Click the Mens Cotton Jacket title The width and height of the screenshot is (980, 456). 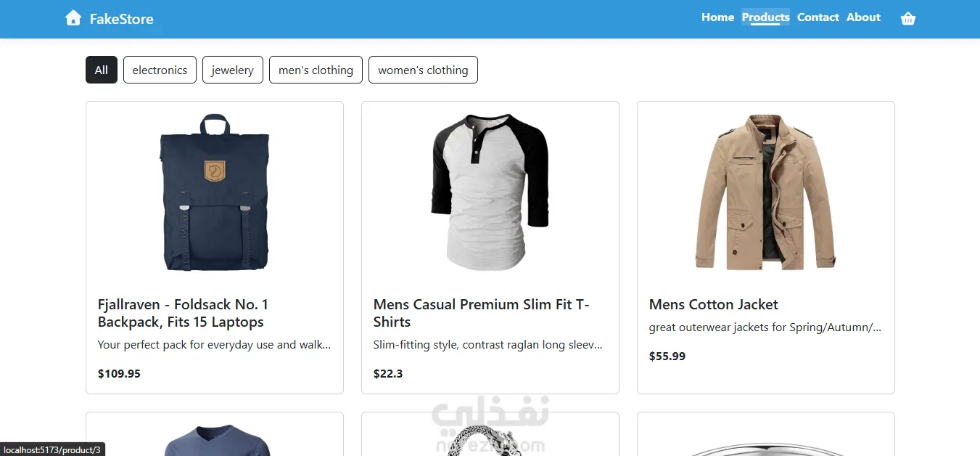[x=713, y=304]
